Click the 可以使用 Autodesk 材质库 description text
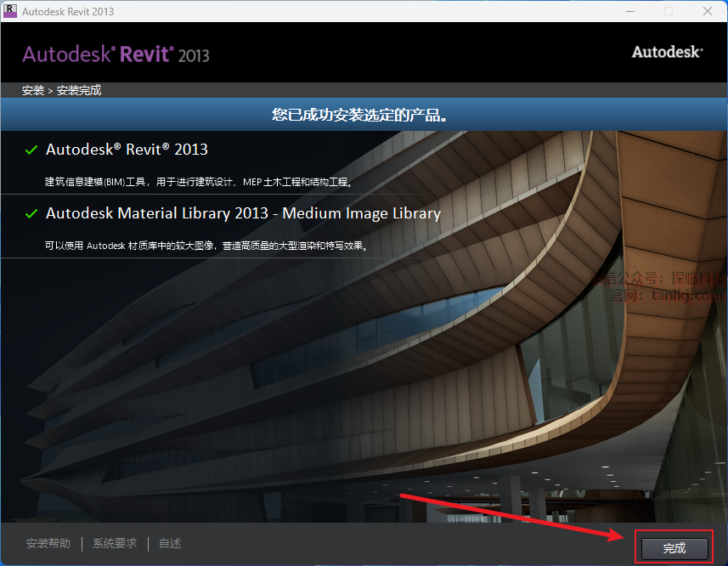This screenshot has height=566, width=728. pyautogui.click(x=206, y=246)
